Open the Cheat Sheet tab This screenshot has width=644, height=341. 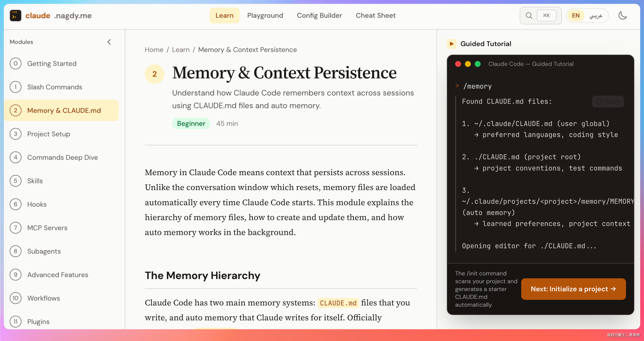(375, 15)
